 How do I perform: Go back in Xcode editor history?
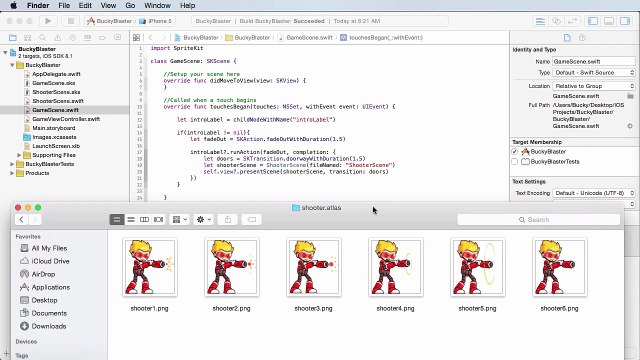pyautogui.click(x=150, y=38)
